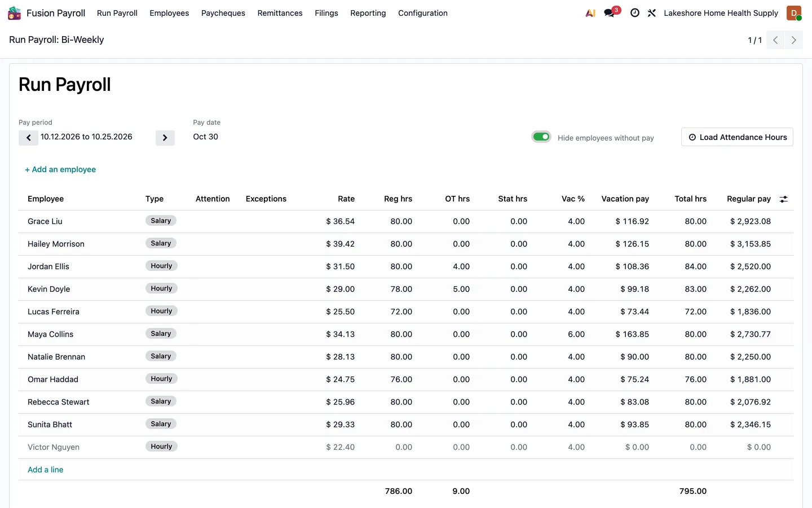Image resolution: width=812 pixels, height=508 pixels.
Task: Open the messages chat icon
Action: tap(610, 13)
